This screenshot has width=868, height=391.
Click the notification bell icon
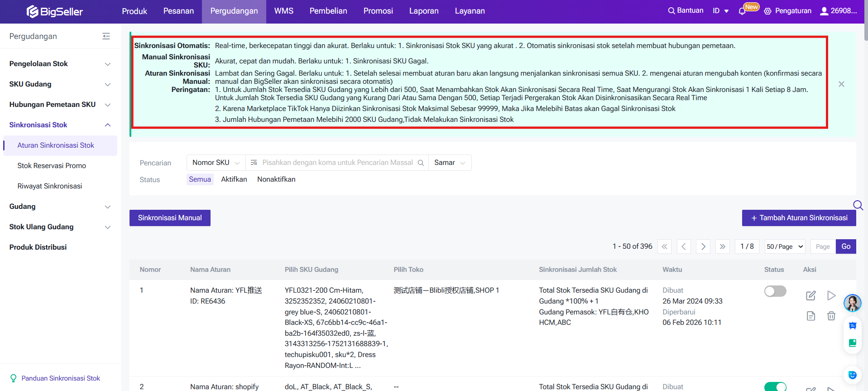click(x=742, y=11)
